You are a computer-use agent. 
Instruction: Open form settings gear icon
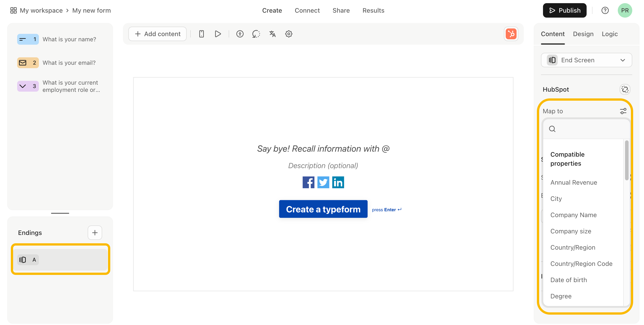click(x=289, y=34)
